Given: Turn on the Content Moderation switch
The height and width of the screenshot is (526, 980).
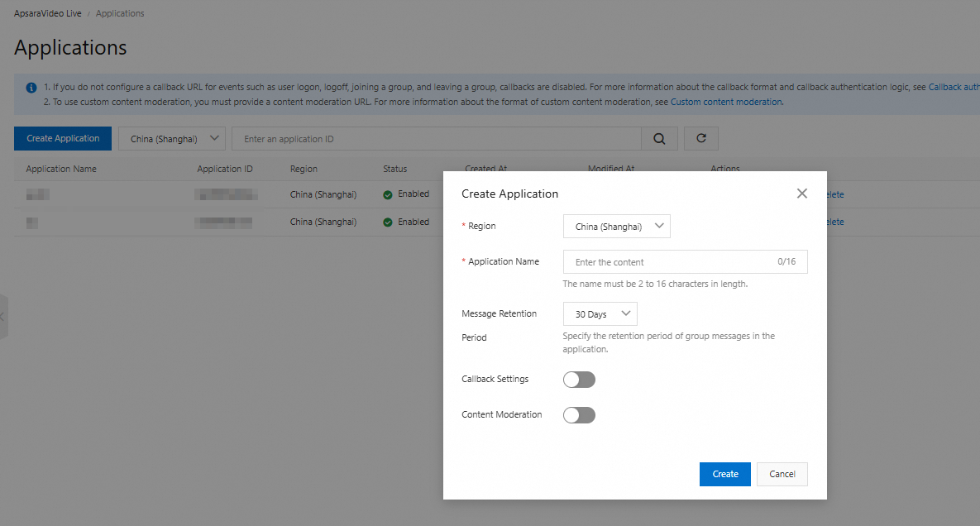Looking at the screenshot, I should point(579,415).
